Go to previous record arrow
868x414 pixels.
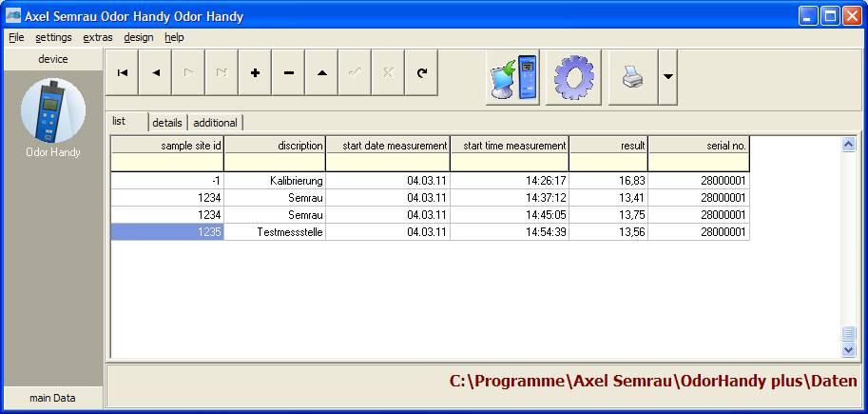[x=156, y=72]
